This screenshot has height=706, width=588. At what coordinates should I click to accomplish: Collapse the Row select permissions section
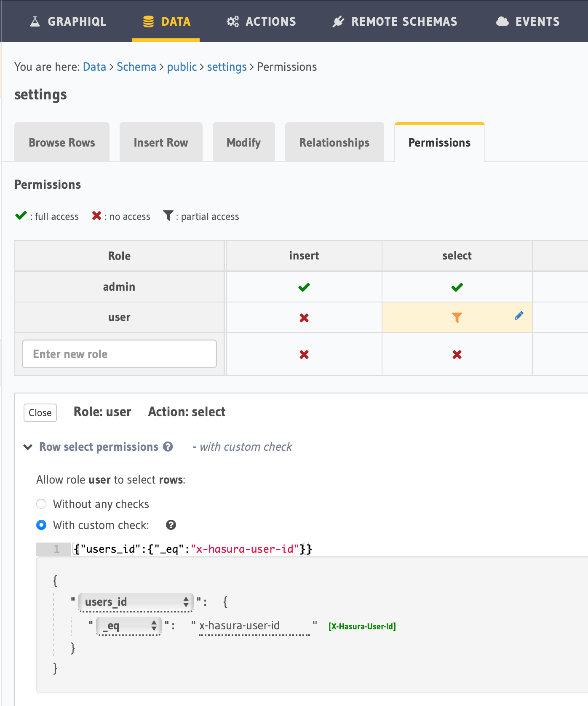click(x=28, y=447)
